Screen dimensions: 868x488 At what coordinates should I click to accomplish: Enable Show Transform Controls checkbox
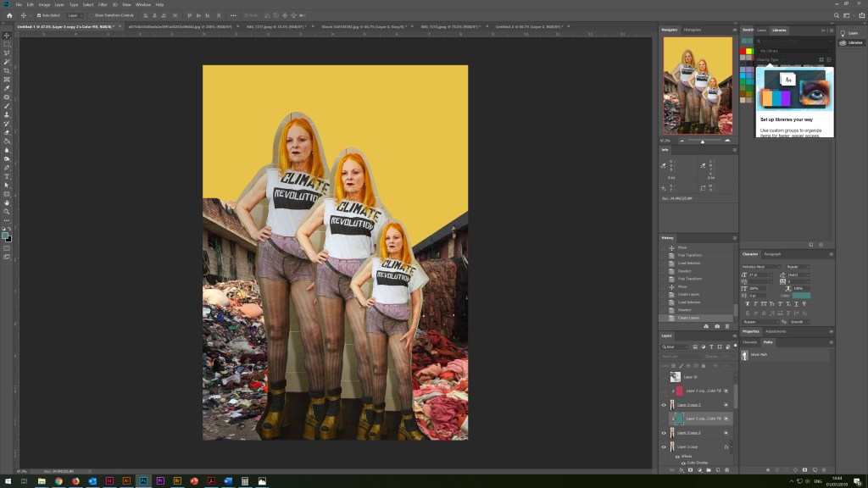(x=91, y=15)
